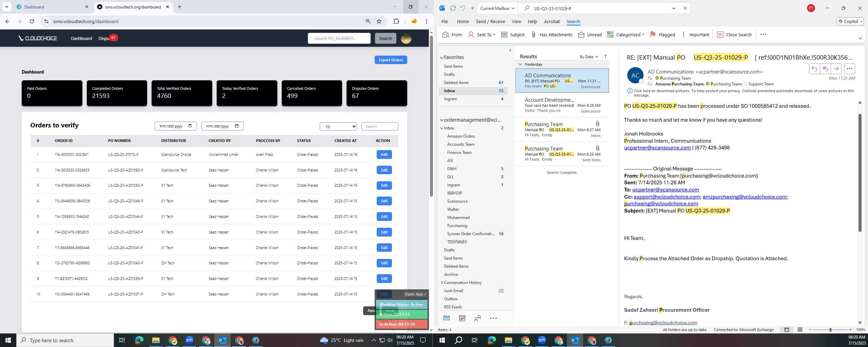Edit order 114-4005301-5021841
This screenshot has height=347, width=868.
pyautogui.click(x=384, y=155)
